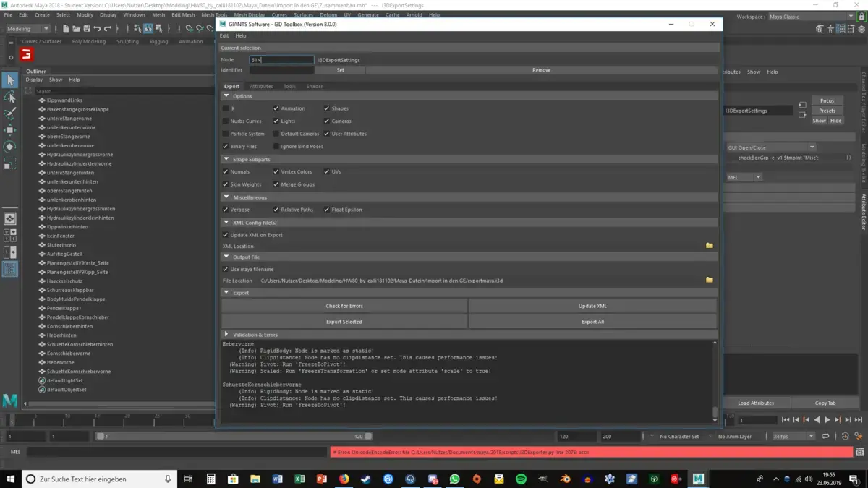868x488 pixels.
Task: Open WhatsApp from the taskbar
Action: coord(454,479)
